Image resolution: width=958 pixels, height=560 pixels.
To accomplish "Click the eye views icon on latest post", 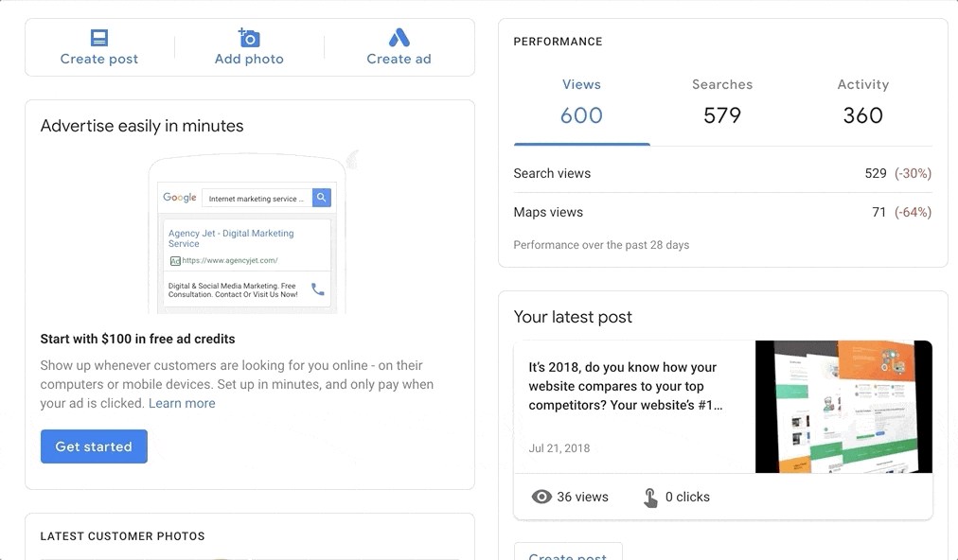I will pos(541,497).
